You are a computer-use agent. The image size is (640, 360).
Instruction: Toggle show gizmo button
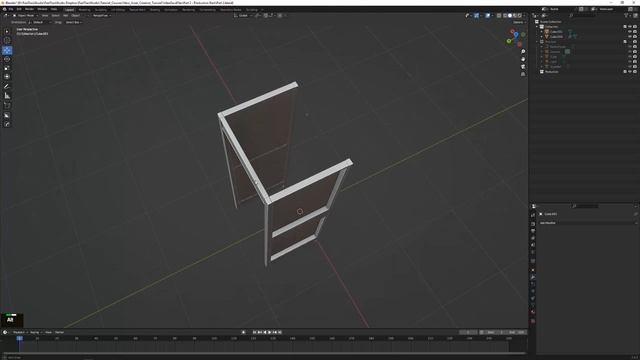pos(476,16)
